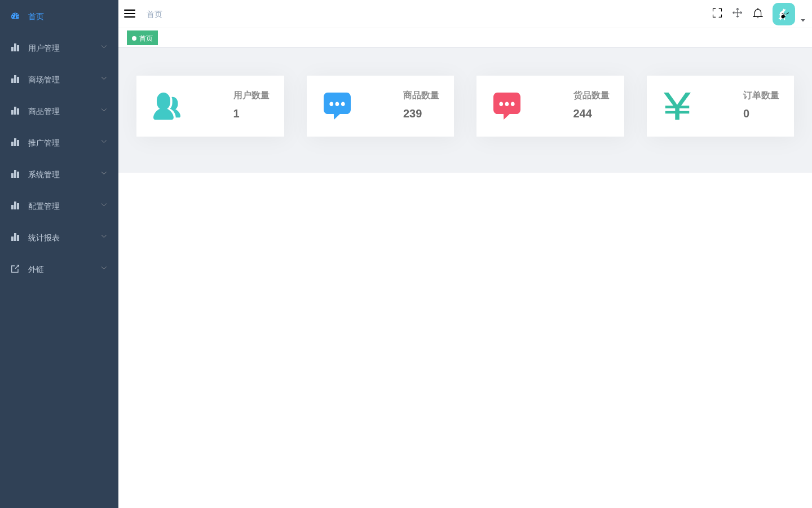
Task: Open the 统计报表 sidebar menu
Action: 59,237
